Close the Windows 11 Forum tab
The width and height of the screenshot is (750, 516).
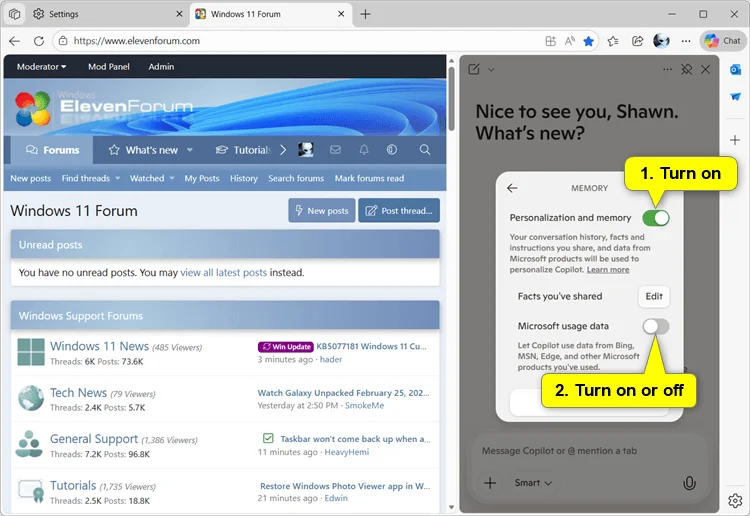pos(341,14)
